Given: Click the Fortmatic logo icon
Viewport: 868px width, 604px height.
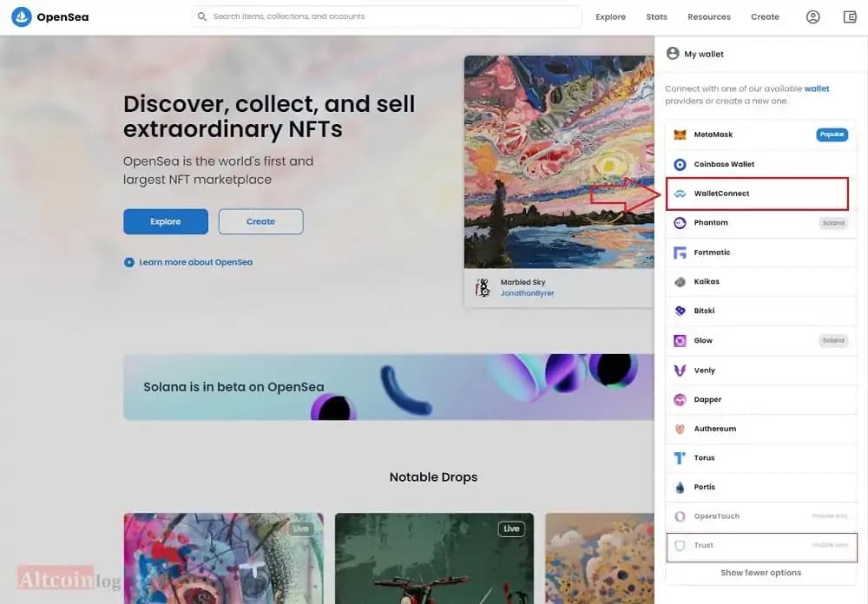Looking at the screenshot, I should 680,253.
